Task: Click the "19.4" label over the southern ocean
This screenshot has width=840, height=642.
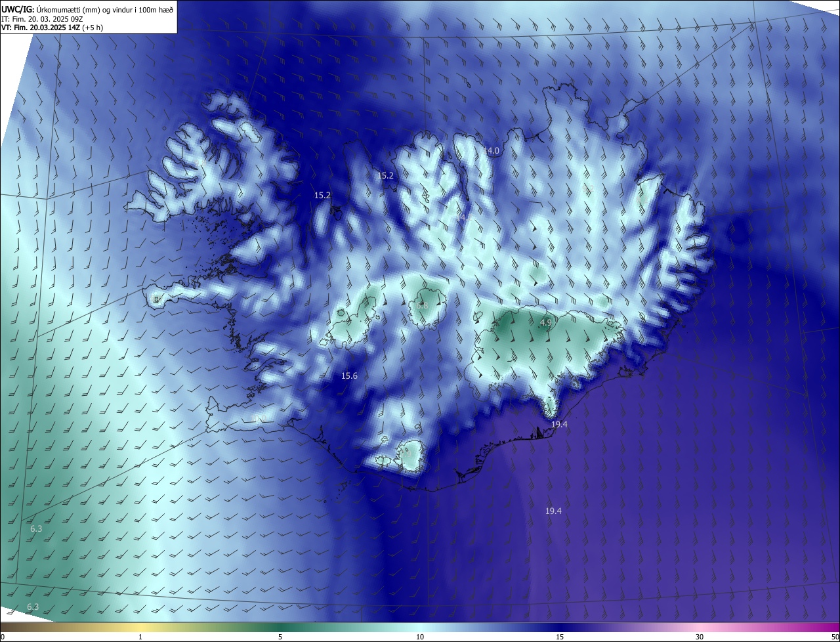Action: [x=553, y=511]
